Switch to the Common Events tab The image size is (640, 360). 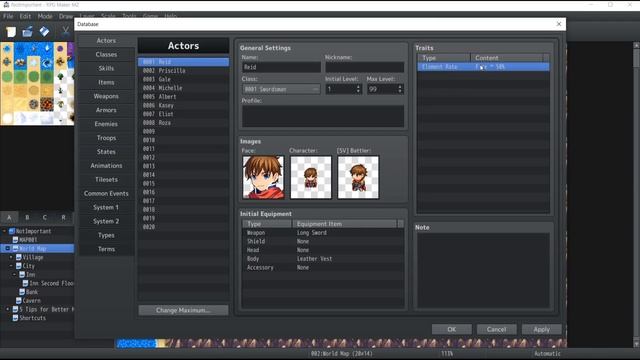click(106, 193)
